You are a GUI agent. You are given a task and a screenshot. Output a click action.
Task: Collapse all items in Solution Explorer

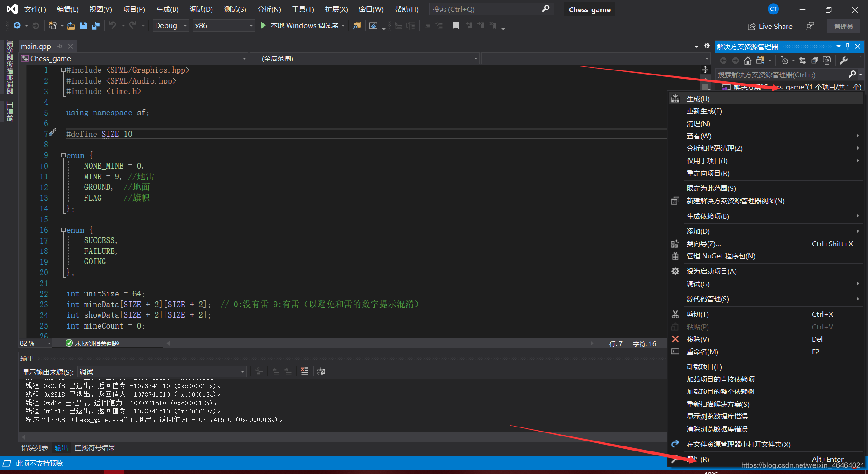pos(815,61)
